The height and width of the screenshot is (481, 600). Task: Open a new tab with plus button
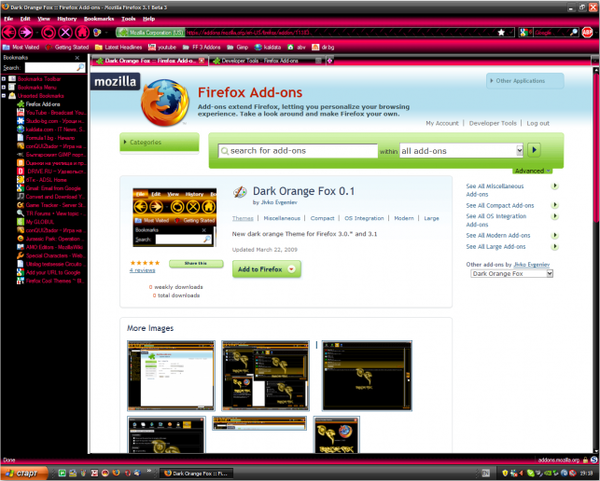click(x=330, y=61)
